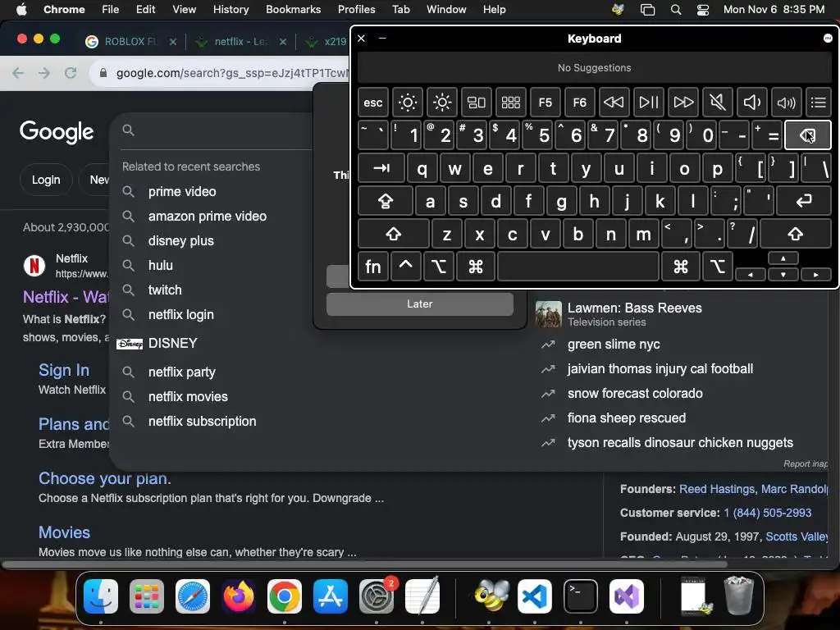Toggle the left shift key
The height and width of the screenshot is (630, 840).
(x=393, y=234)
